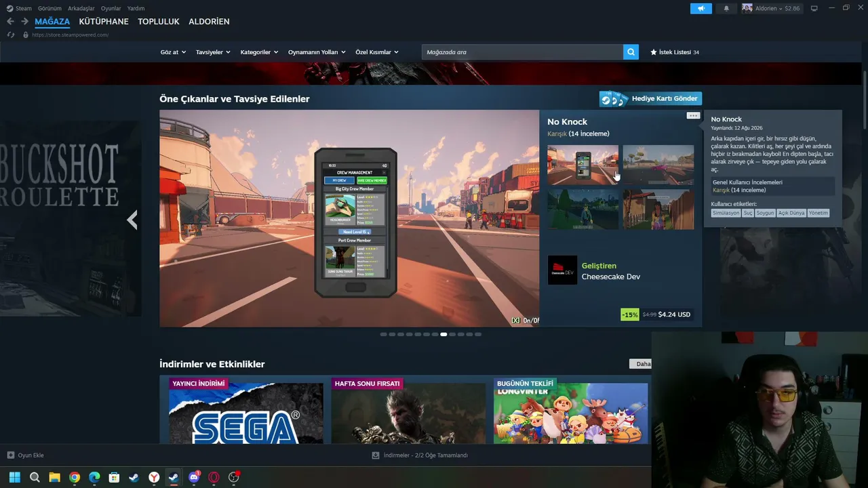Viewport: 868px width, 488px height.
Task: Click the Soygun user tag
Action: point(766,213)
